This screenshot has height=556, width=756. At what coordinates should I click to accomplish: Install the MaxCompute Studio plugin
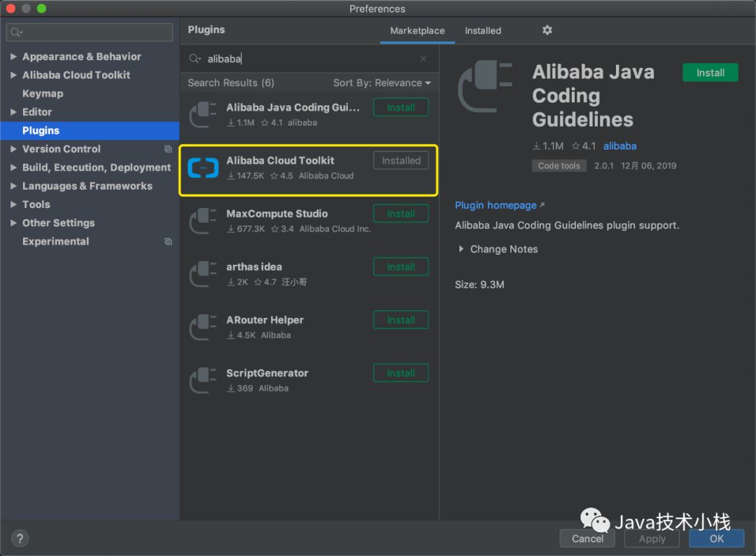(x=400, y=214)
